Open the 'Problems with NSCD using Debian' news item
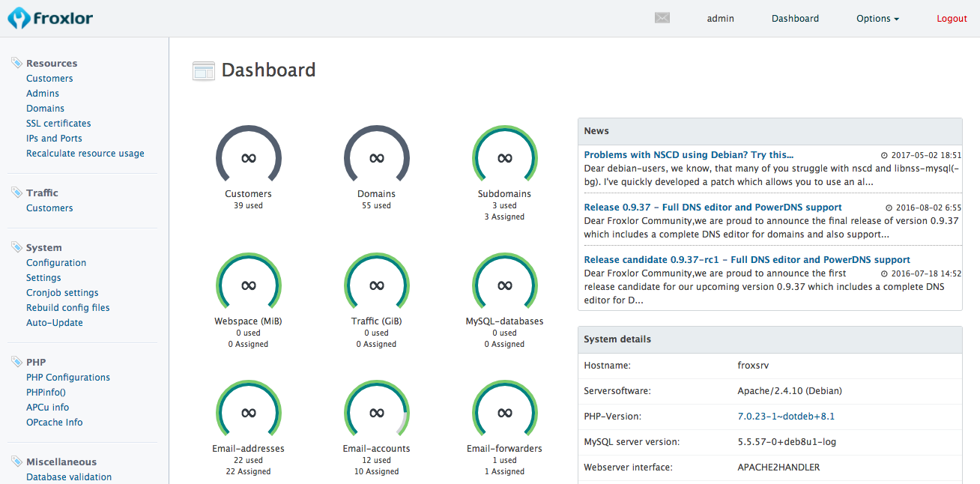Viewport: 980px width, 484px height. click(689, 155)
